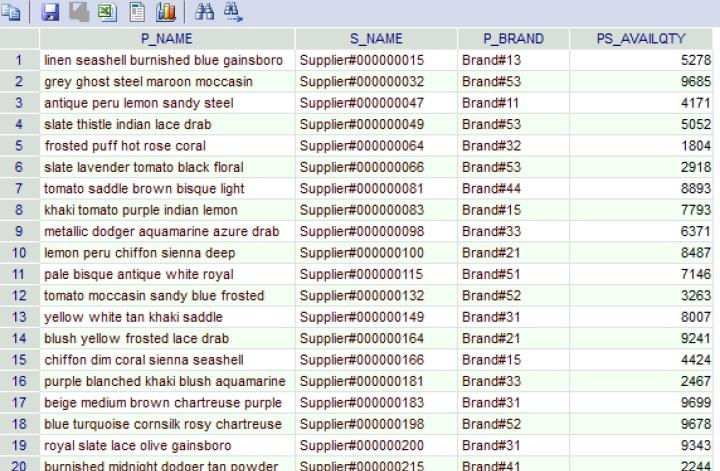Select row number 1 header
The image size is (720, 471).
[x=19, y=60]
